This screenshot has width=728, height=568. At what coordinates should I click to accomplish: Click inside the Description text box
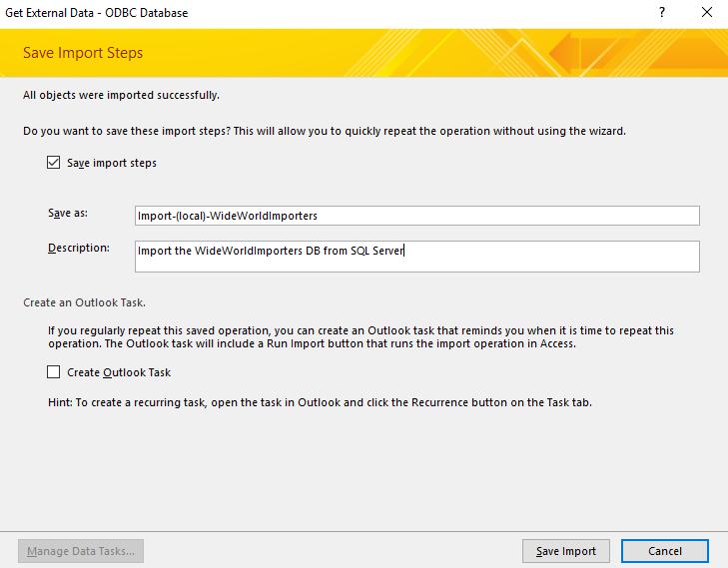click(416, 256)
